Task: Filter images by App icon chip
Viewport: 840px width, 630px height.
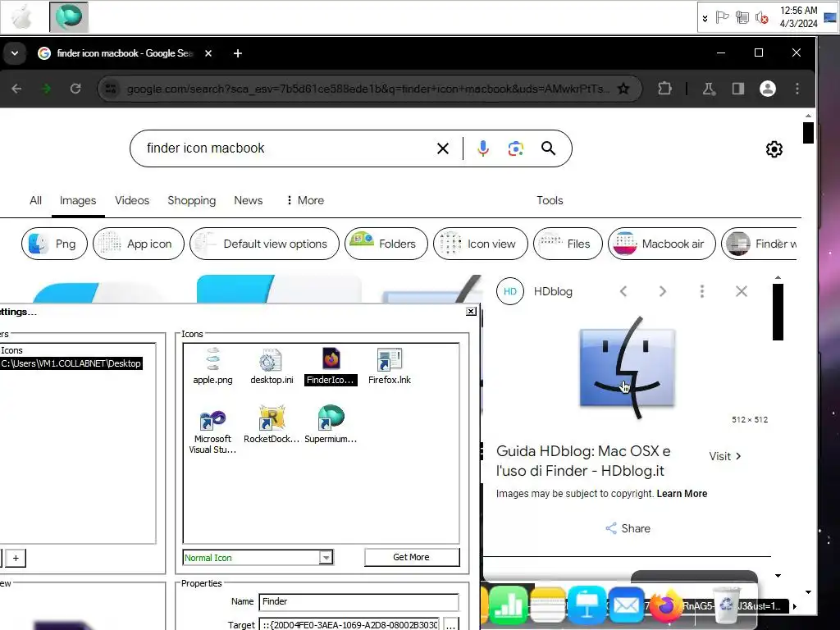Action: [138, 244]
